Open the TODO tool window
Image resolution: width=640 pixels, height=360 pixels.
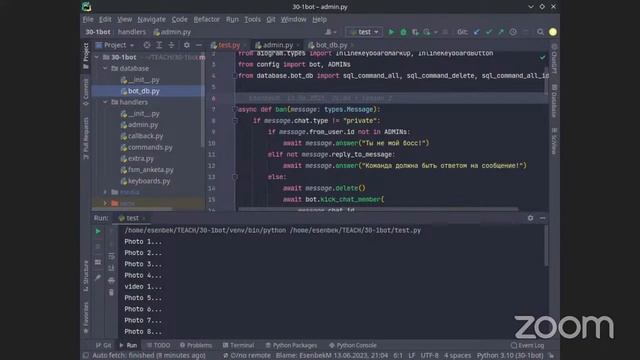(158, 345)
